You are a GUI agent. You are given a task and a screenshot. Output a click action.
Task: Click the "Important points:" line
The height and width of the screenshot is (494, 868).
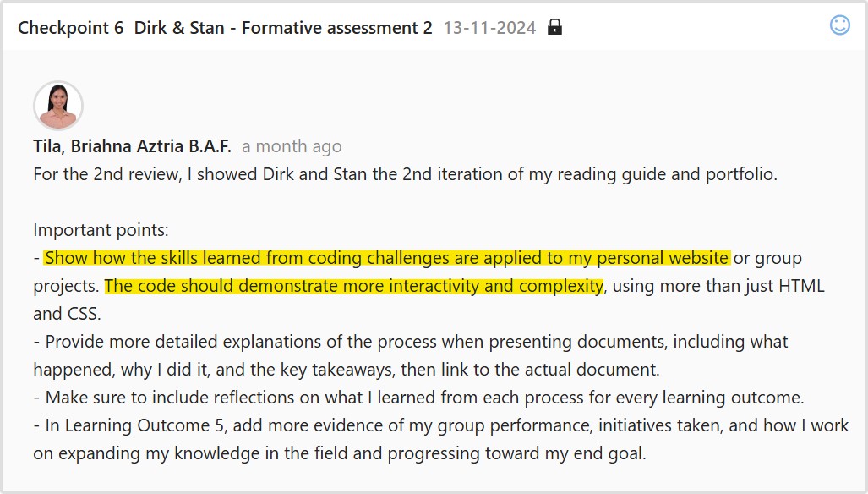click(101, 230)
